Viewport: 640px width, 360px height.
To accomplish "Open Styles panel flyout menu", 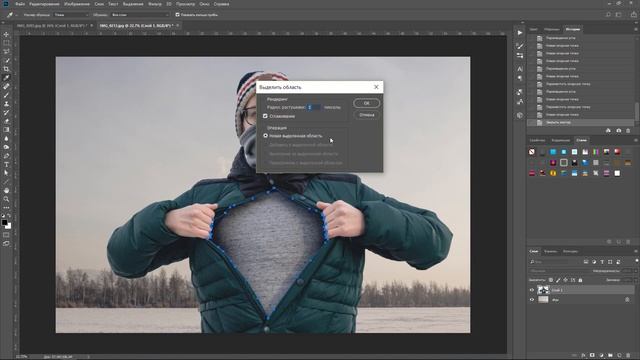I will tap(636, 140).
